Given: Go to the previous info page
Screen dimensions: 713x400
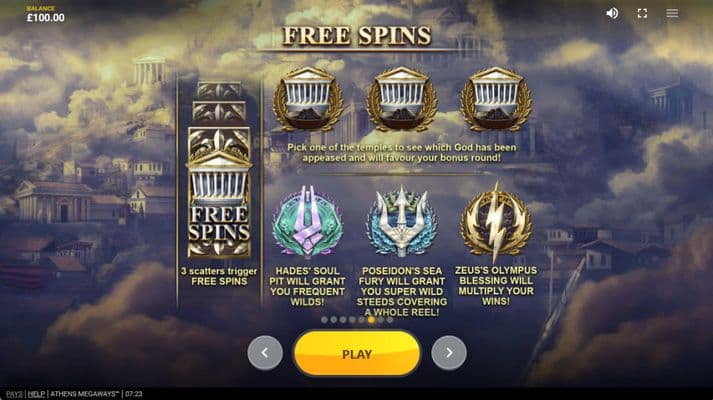Looking at the screenshot, I should click(265, 353).
